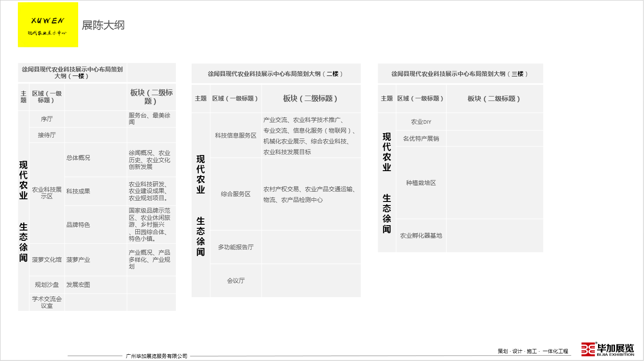Select the 科技信息服务区 cell
Screen dimensions: 644x361
pyautogui.click(x=236, y=135)
